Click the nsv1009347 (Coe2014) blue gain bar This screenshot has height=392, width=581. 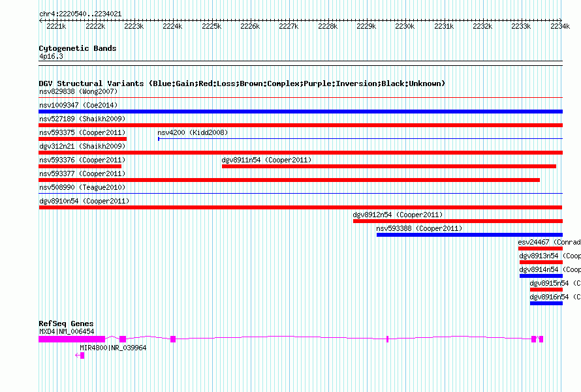[x=300, y=112]
